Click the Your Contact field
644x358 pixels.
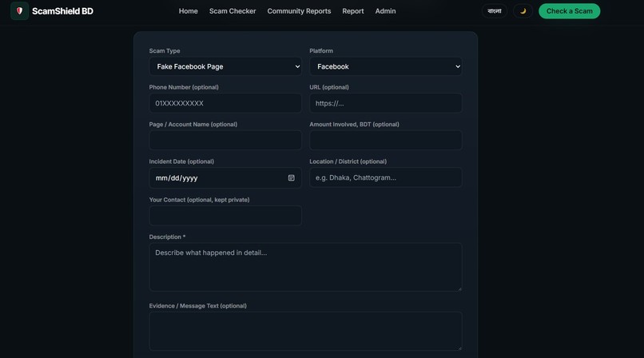click(x=225, y=216)
